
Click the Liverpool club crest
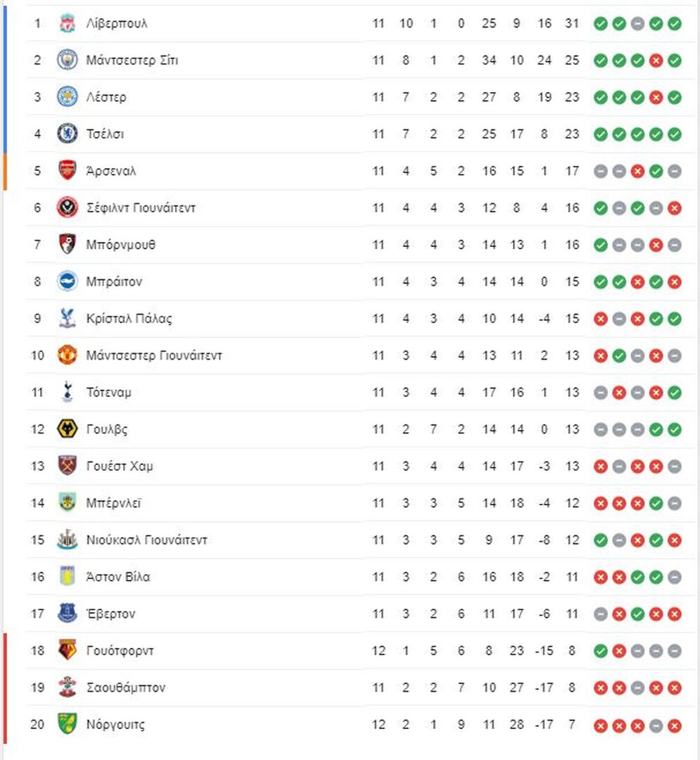pos(68,23)
